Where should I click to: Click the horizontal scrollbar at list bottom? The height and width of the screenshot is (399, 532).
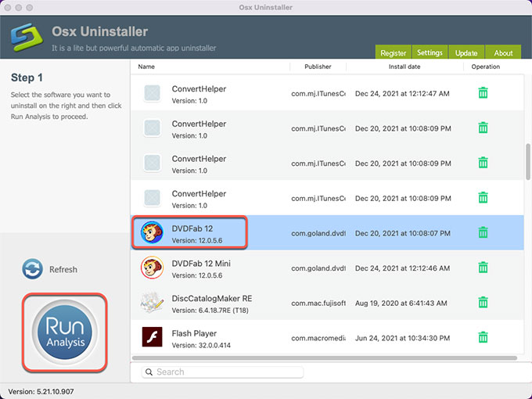coord(325,358)
